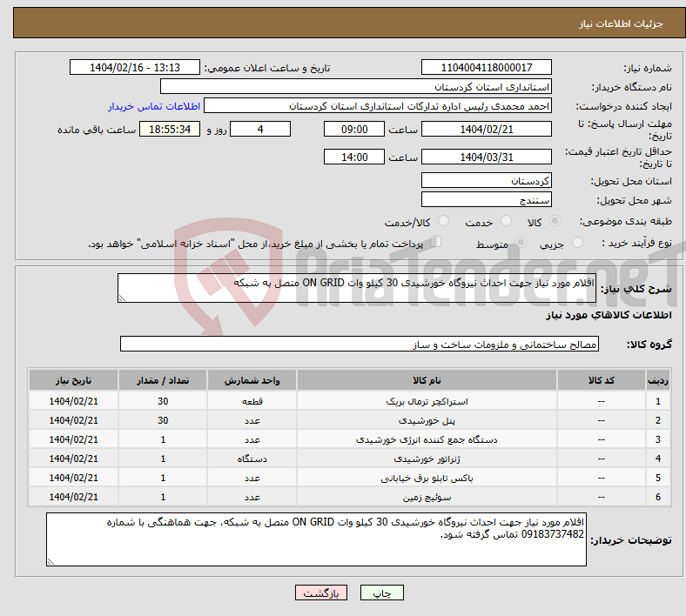This screenshot has height=616, width=686.
Task: Click the general description textarea about ON GRID
Action: pyautogui.click(x=357, y=288)
